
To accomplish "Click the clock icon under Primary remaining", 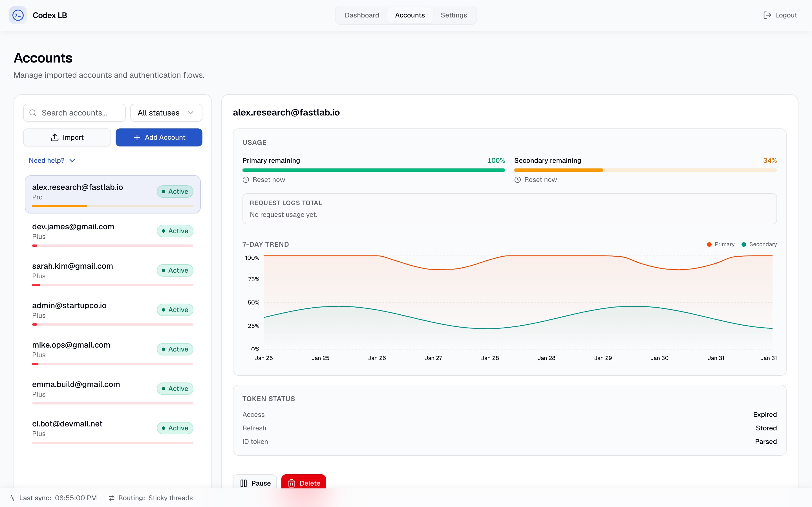I will pyautogui.click(x=246, y=180).
